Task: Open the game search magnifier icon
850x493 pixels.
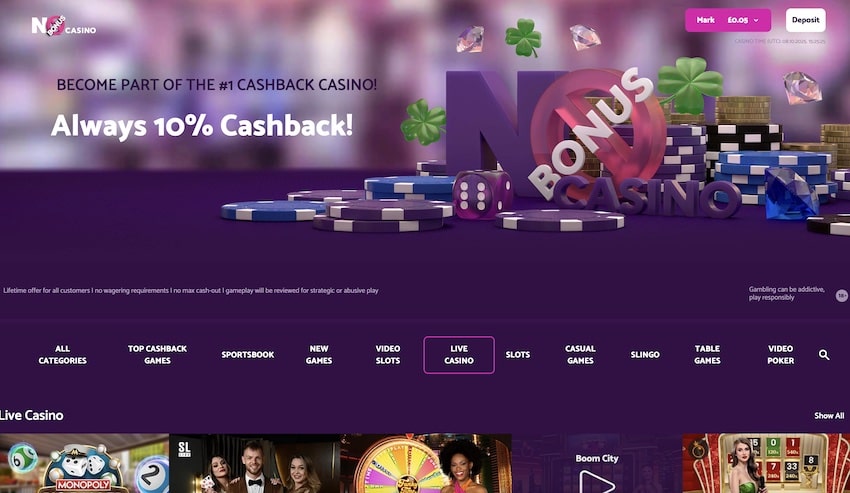Action: [x=823, y=355]
